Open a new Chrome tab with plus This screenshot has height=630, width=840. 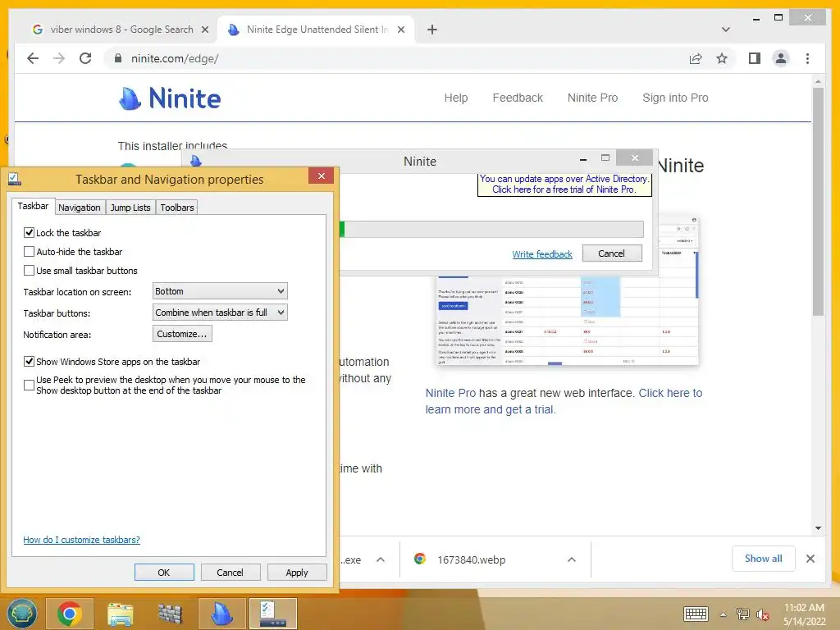pos(432,30)
